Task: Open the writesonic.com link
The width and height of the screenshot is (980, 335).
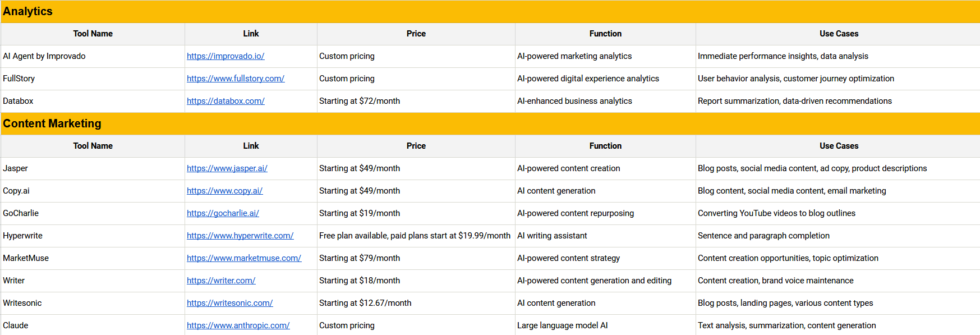Action: click(x=230, y=303)
